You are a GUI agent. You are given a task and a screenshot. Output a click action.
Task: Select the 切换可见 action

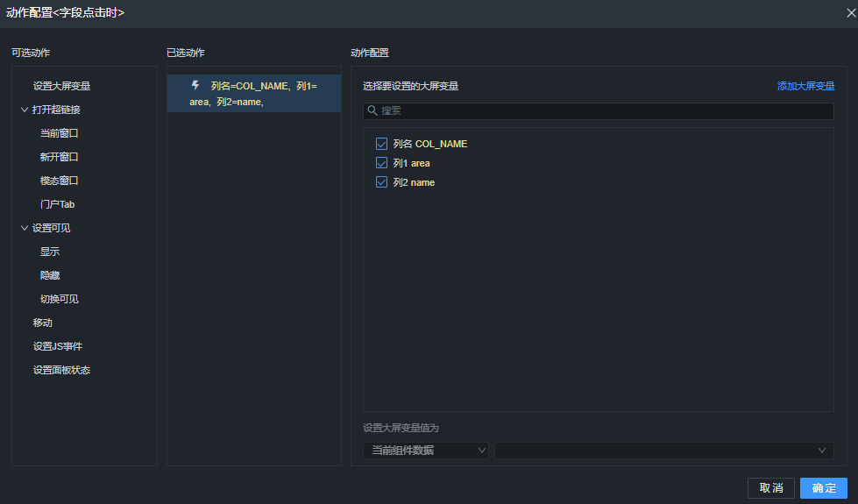[59, 299]
